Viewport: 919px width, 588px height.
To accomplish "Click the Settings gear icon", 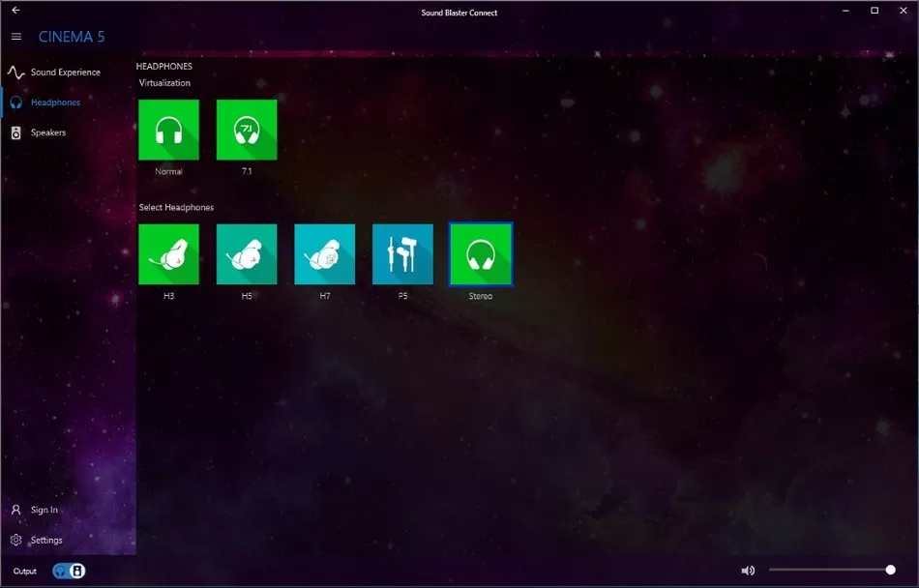I will [15, 540].
